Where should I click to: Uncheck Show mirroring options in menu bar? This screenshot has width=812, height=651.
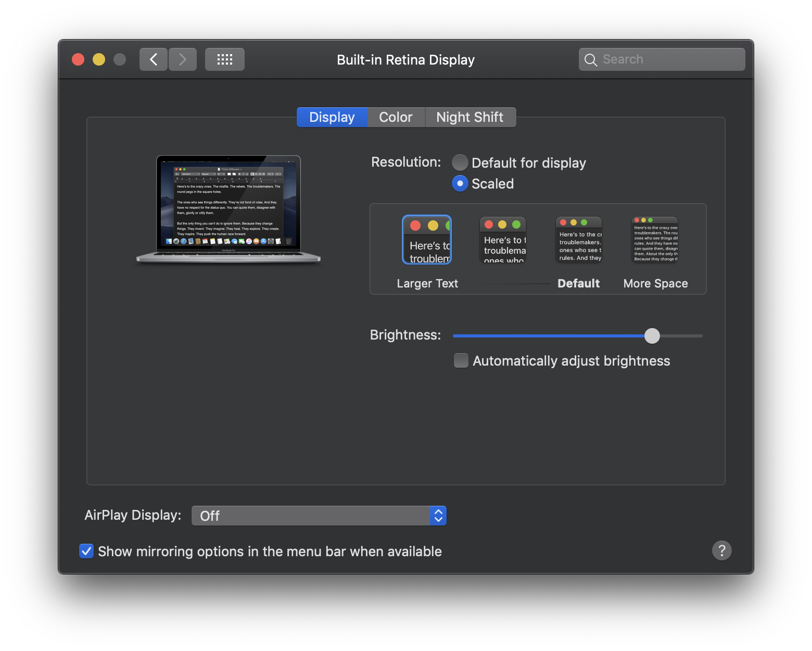tap(86, 551)
